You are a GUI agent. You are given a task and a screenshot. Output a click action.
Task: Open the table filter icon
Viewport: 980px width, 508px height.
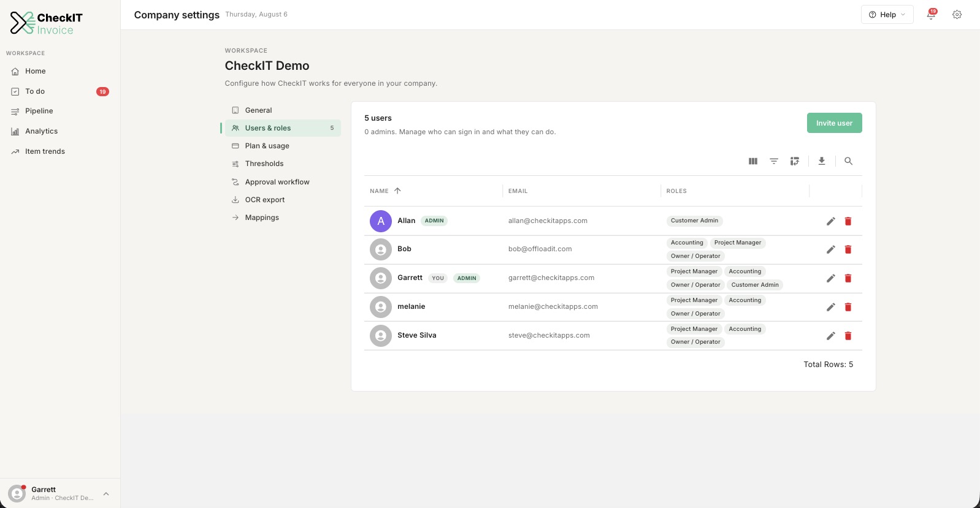774,161
